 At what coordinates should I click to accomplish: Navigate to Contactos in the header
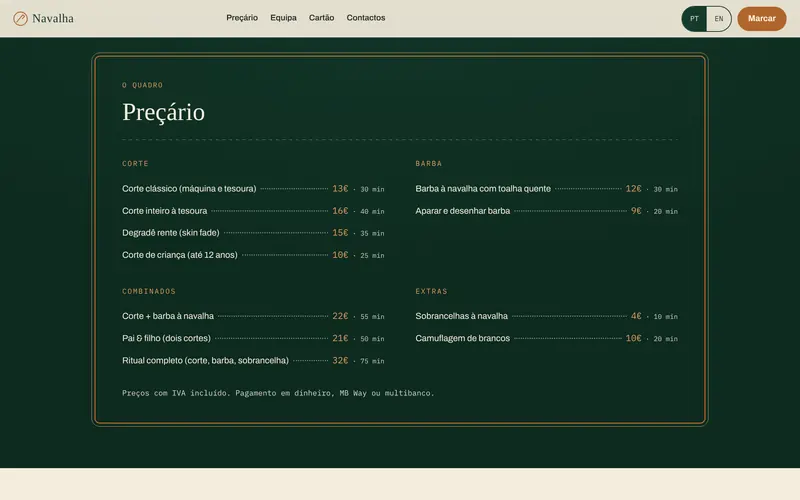[366, 18]
